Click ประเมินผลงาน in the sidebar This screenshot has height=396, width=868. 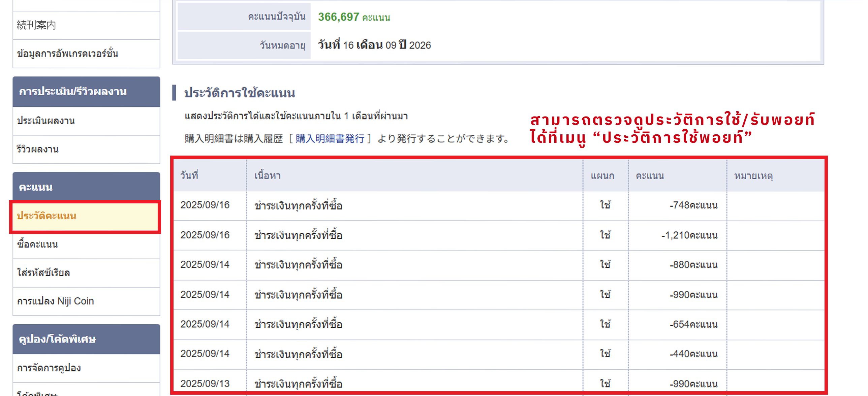pyautogui.click(x=46, y=121)
